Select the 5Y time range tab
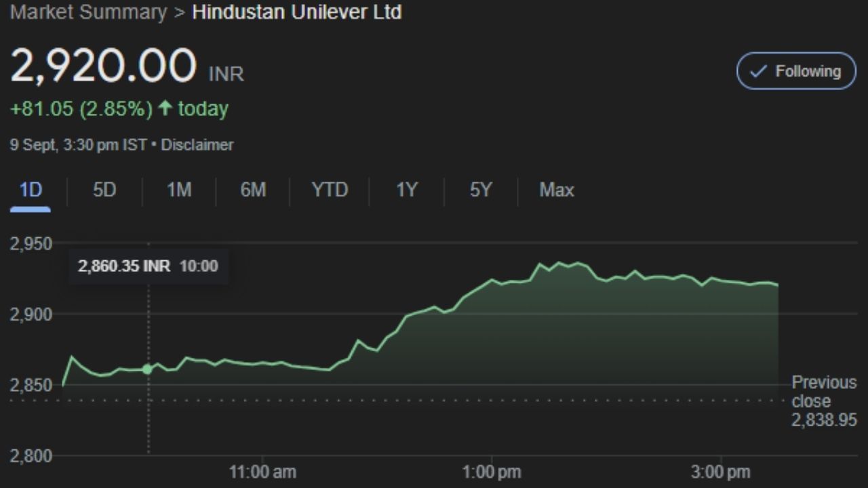Viewport: 868px width, 488px height. [x=480, y=190]
